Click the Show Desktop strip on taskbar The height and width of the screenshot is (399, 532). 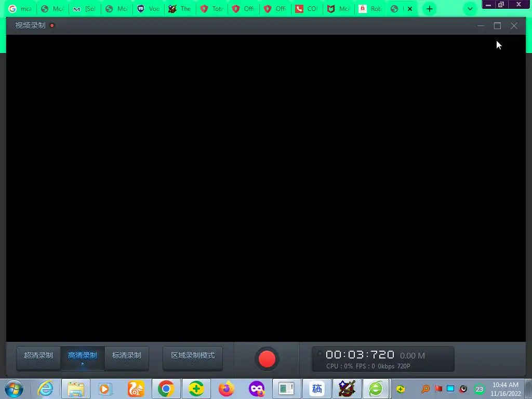click(528, 389)
